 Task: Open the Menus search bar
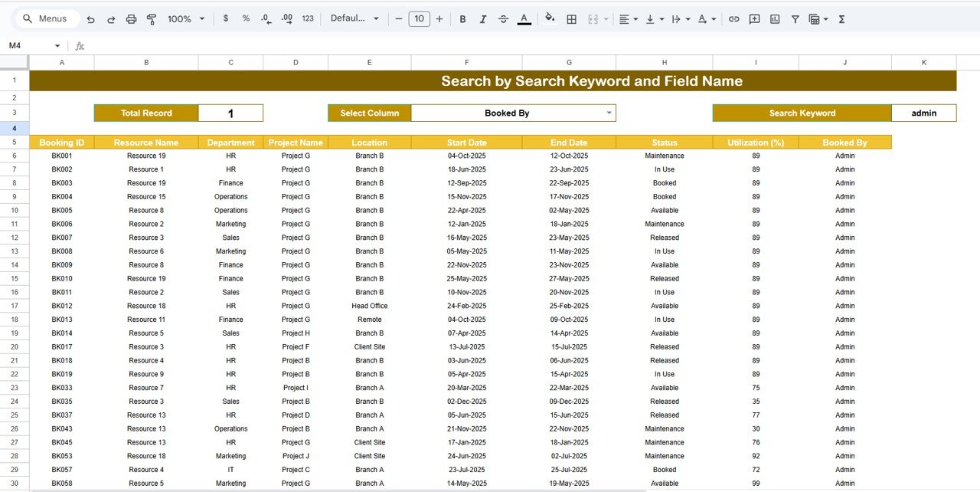[x=46, y=18]
